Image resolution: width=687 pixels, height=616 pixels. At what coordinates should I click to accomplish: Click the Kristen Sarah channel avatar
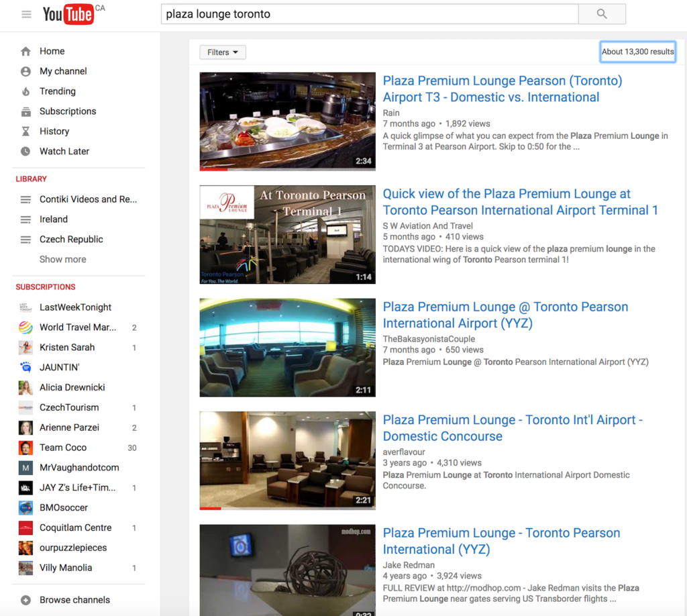pos(26,348)
